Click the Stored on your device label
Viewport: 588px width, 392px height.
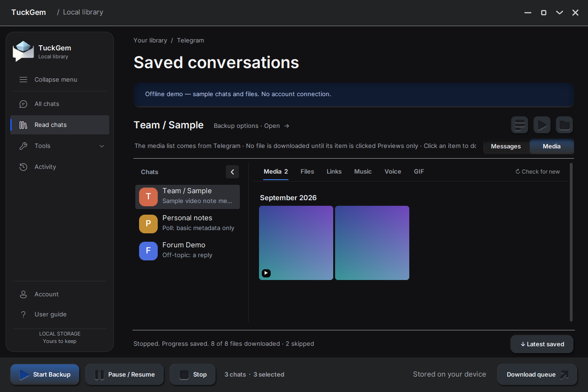449,374
